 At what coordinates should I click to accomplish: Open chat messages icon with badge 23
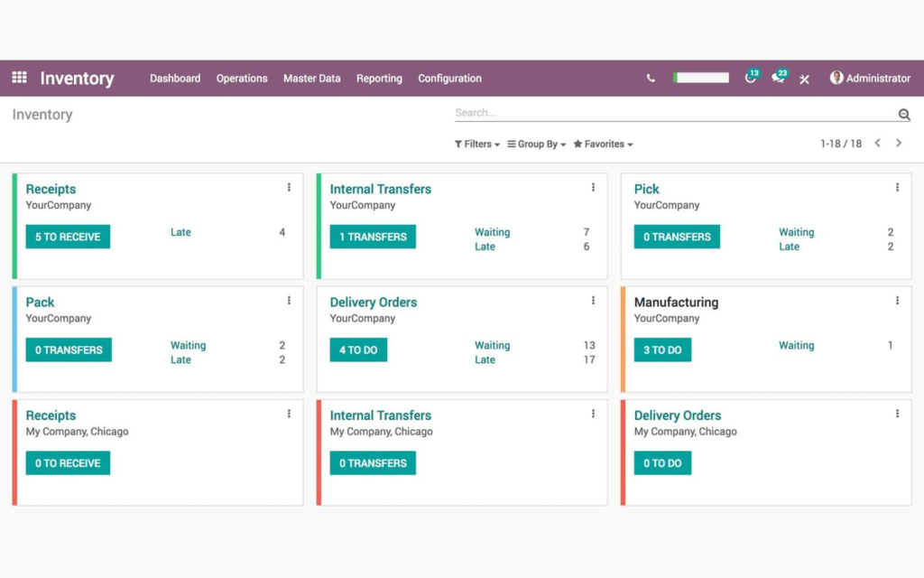(x=779, y=77)
